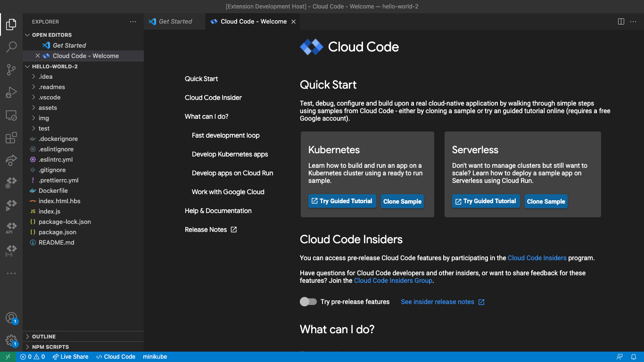This screenshot has height=362, width=644.
Task: Expand the Outline panel
Action: point(83,337)
